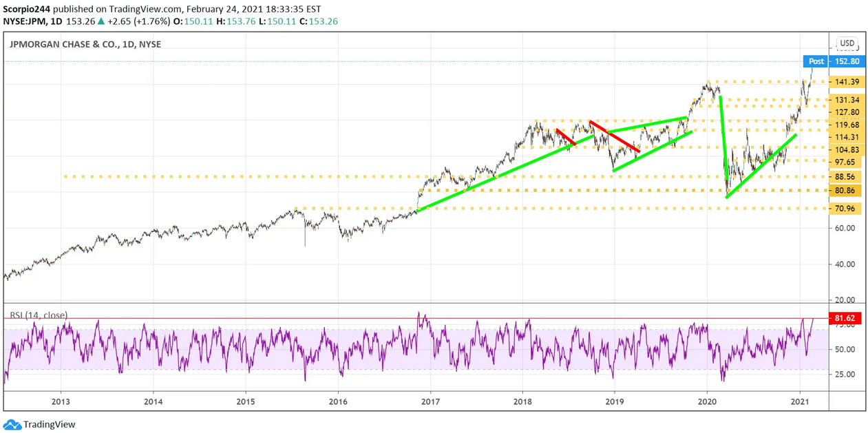
Task: Select the blue Post market label
Action: [816, 61]
